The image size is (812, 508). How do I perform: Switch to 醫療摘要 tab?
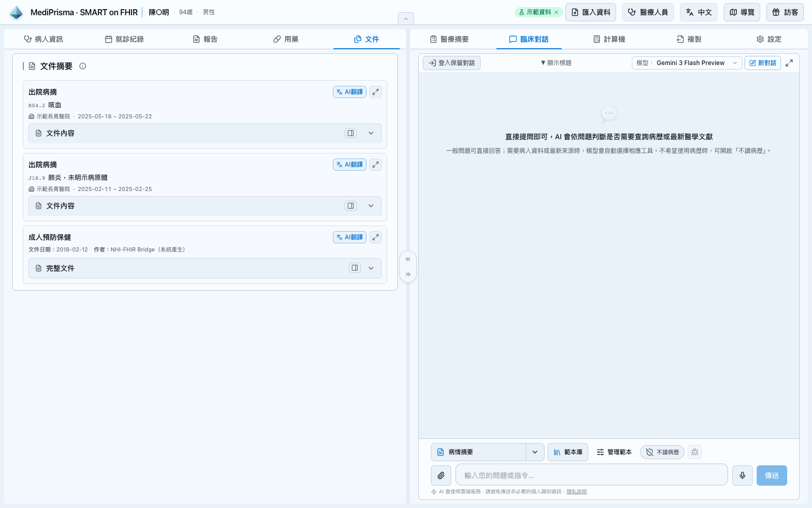(449, 39)
